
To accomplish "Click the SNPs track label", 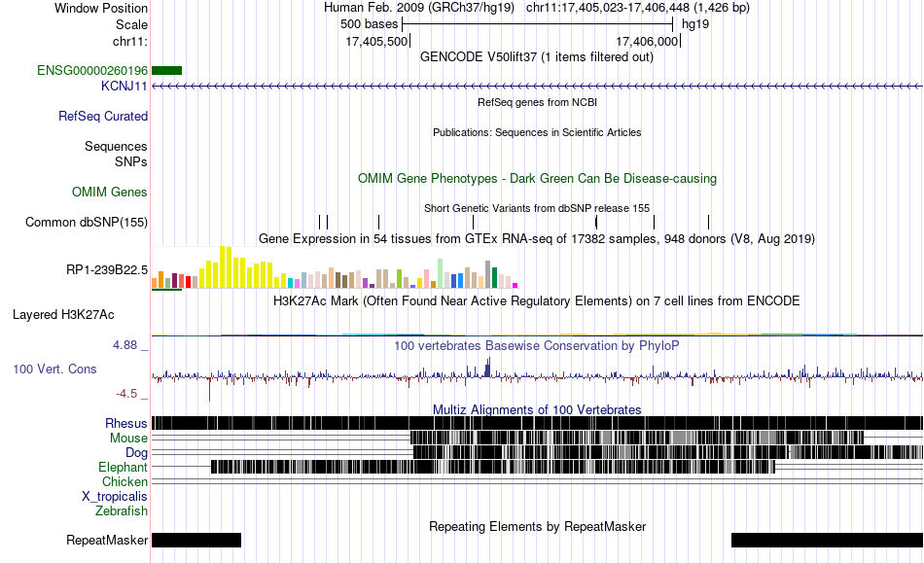I will click(x=131, y=161).
